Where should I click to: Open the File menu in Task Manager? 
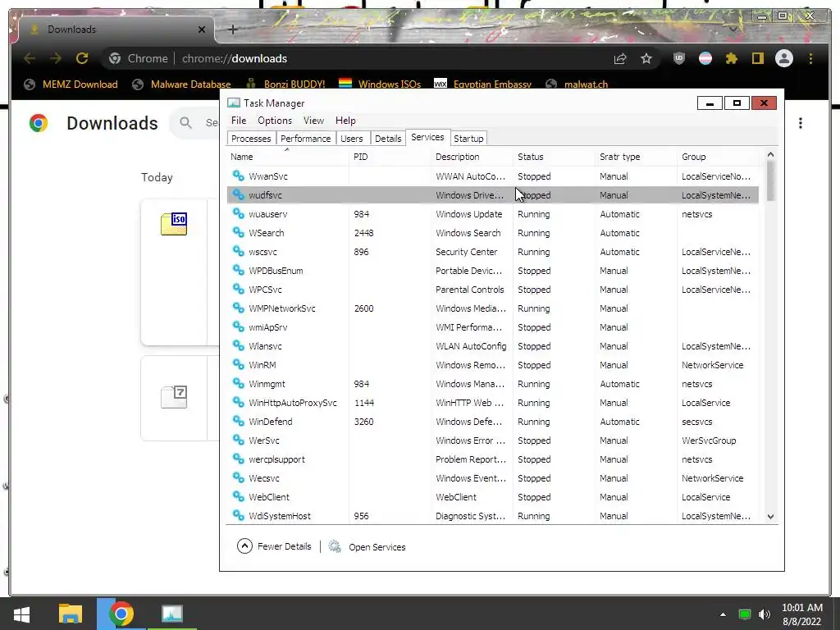click(239, 121)
